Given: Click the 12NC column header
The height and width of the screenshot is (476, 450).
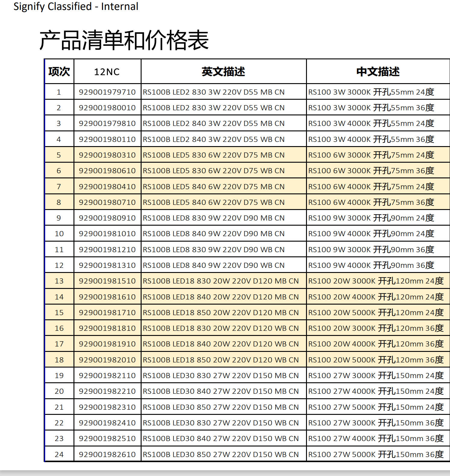Looking at the screenshot, I should (x=107, y=72).
